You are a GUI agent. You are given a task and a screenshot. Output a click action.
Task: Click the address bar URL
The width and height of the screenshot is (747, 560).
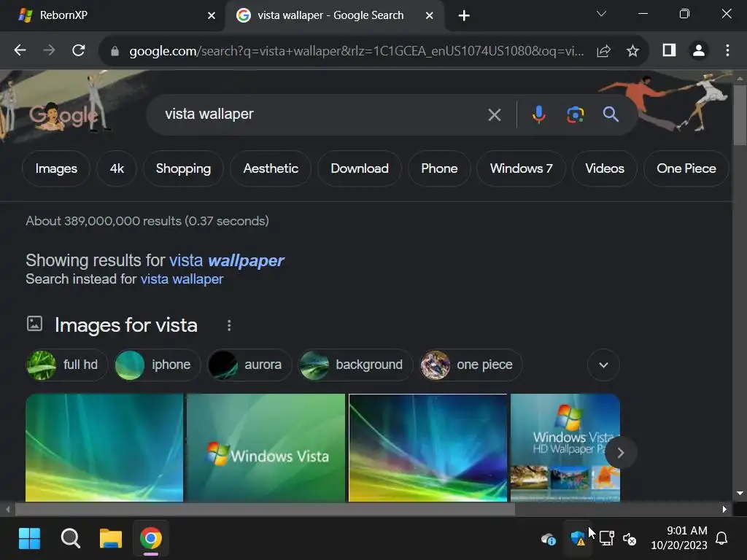[x=356, y=51]
